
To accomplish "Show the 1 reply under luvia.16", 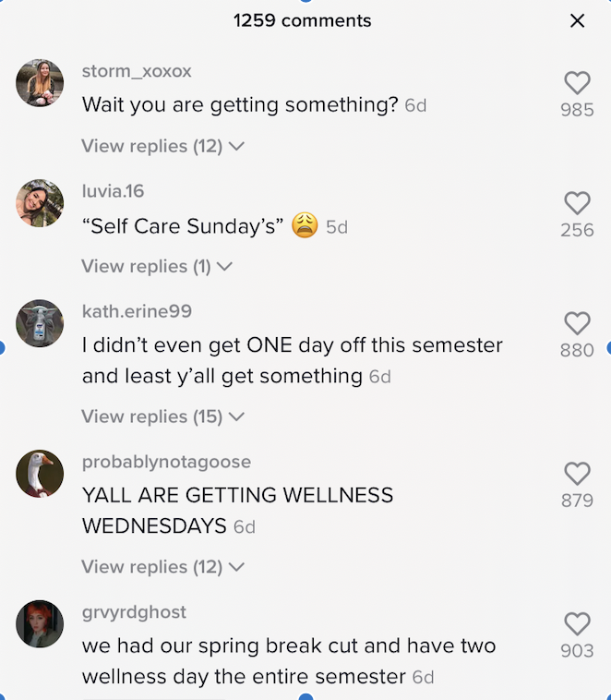I will click(157, 266).
